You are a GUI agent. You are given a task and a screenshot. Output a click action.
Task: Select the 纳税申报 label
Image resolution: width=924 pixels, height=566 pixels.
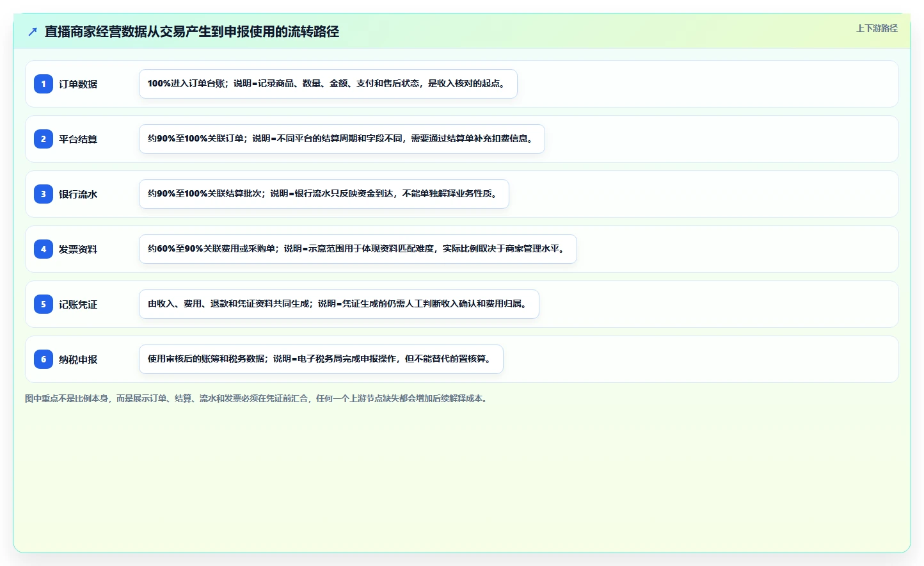[x=78, y=359]
